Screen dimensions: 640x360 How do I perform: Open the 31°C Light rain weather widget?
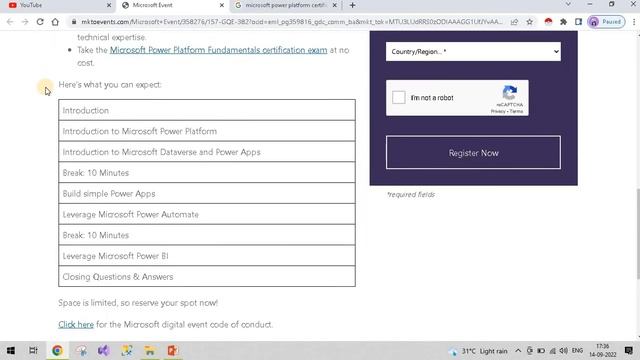[x=478, y=351]
